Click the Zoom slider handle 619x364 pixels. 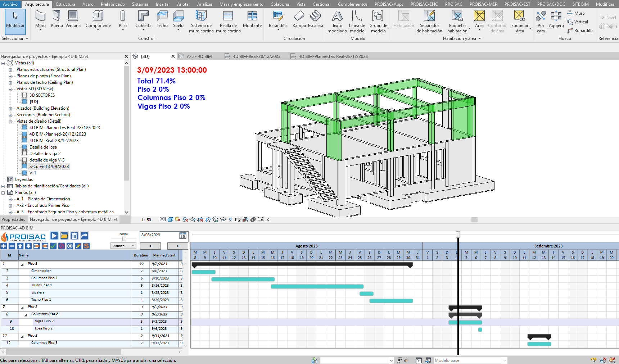pos(124,239)
